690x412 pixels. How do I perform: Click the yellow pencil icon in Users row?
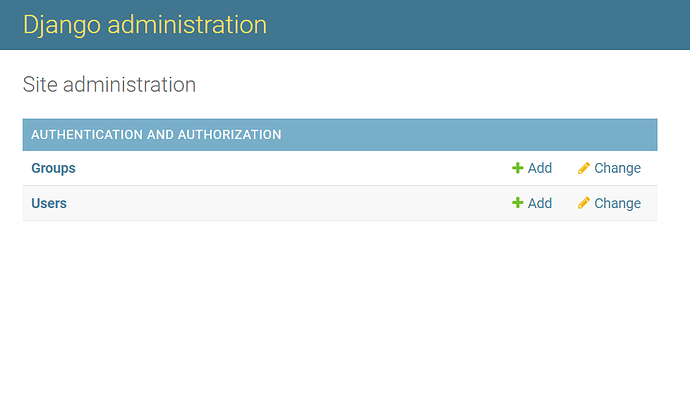[x=584, y=203]
